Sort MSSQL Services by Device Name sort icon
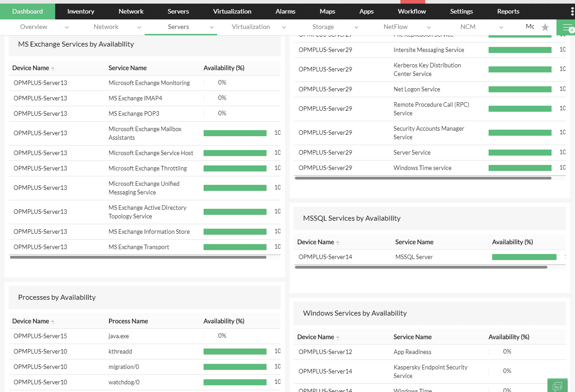The height and width of the screenshot is (392, 575). (338, 242)
